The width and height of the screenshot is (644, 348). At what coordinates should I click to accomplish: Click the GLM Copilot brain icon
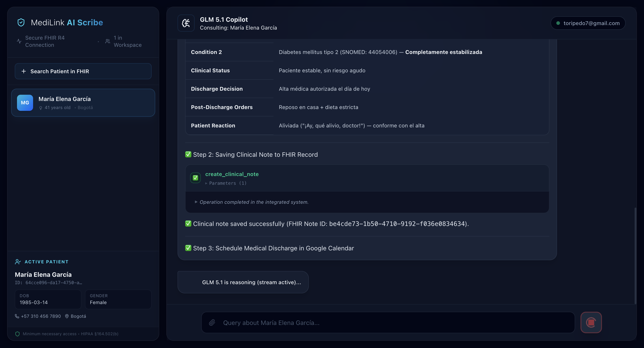point(186,23)
